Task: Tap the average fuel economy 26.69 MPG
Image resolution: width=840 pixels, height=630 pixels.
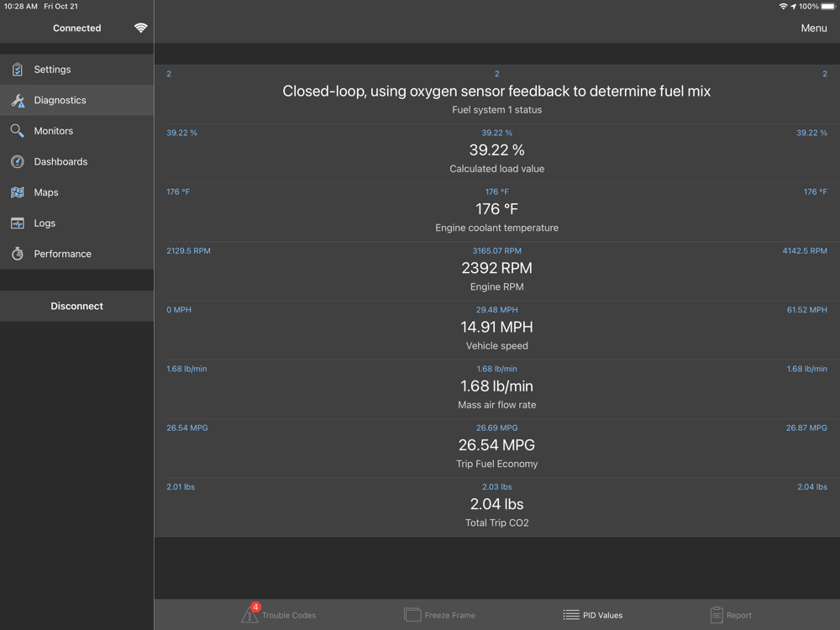Action: [497, 428]
